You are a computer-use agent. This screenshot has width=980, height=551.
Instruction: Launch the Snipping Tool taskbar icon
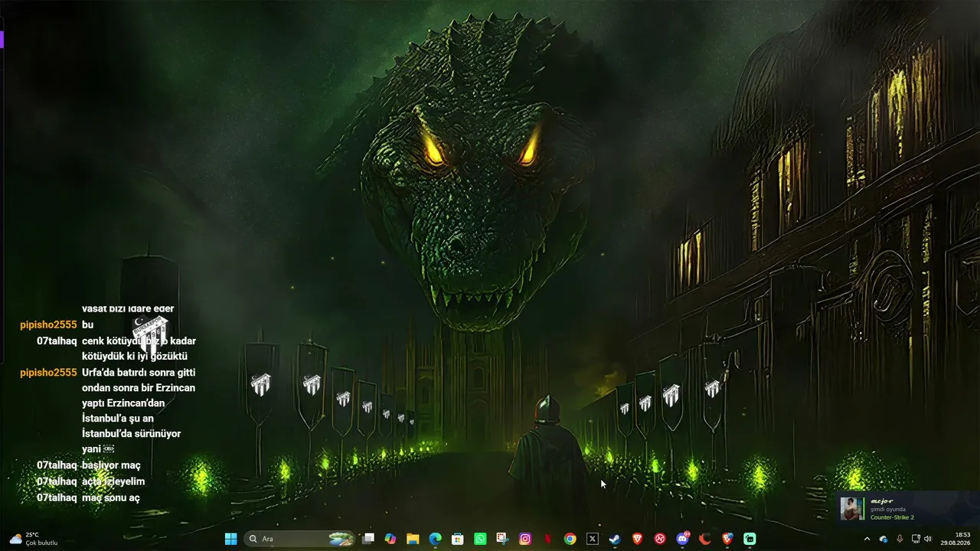[x=502, y=539]
